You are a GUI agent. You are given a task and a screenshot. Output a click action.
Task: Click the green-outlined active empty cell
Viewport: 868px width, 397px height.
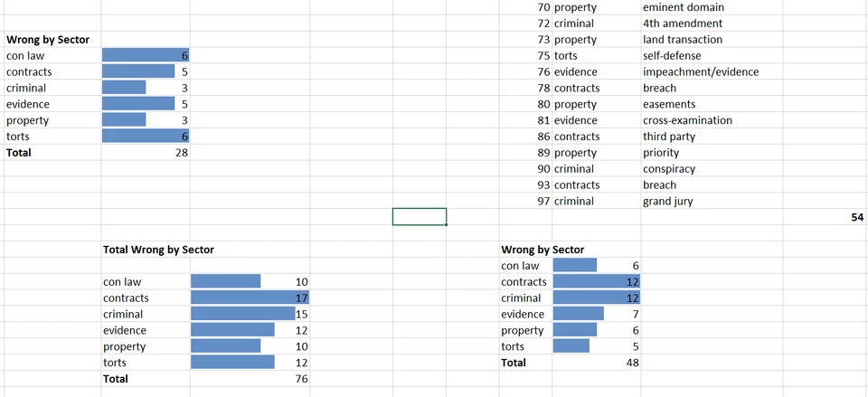click(x=420, y=217)
